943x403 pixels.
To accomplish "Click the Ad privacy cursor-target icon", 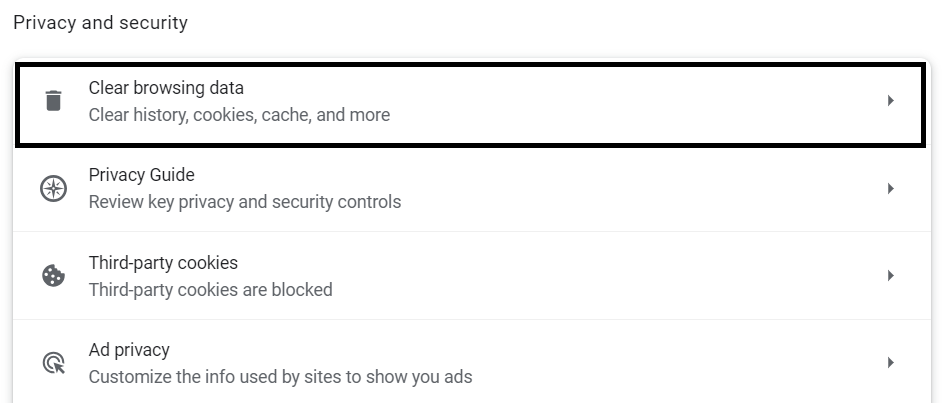I will 53,363.
